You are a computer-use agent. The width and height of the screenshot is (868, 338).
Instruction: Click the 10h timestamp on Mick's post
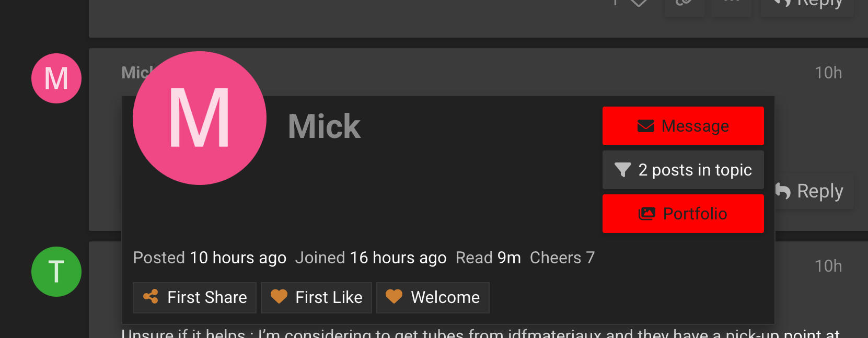click(x=828, y=73)
